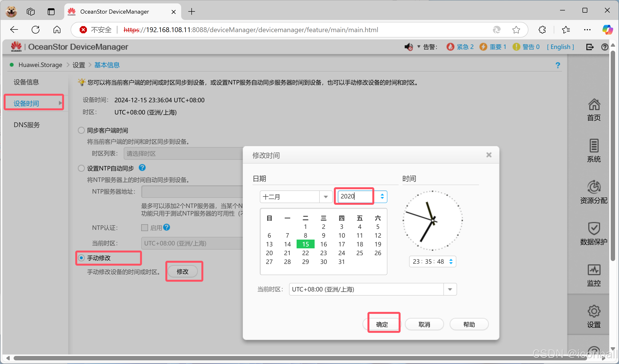
Task: Click the 确定 button in dialog
Action: coord(382,324)
